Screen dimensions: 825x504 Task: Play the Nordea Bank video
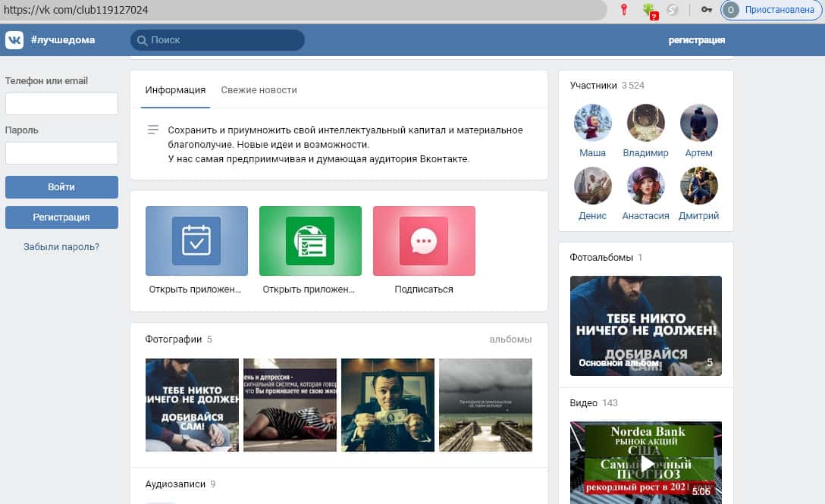point(646,462)
